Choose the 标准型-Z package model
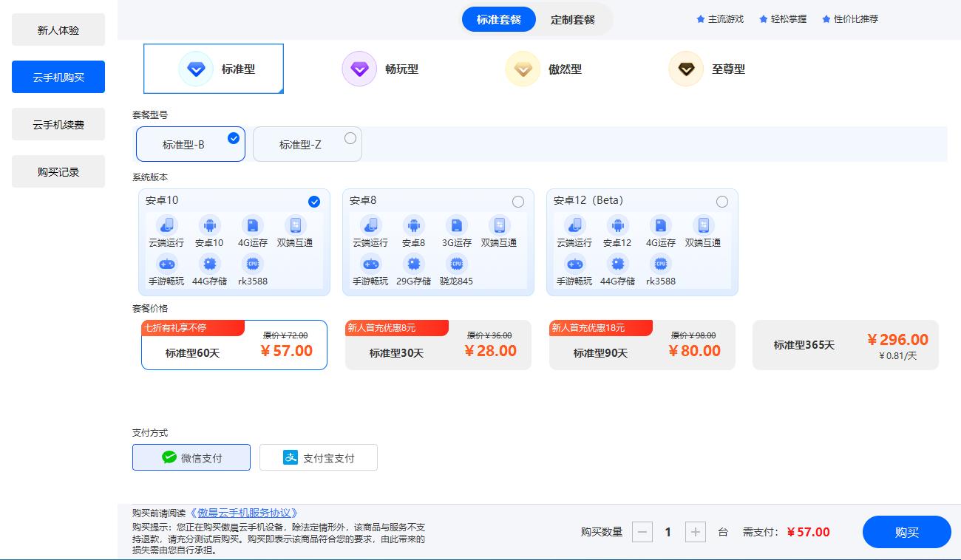 coord(307,144)
